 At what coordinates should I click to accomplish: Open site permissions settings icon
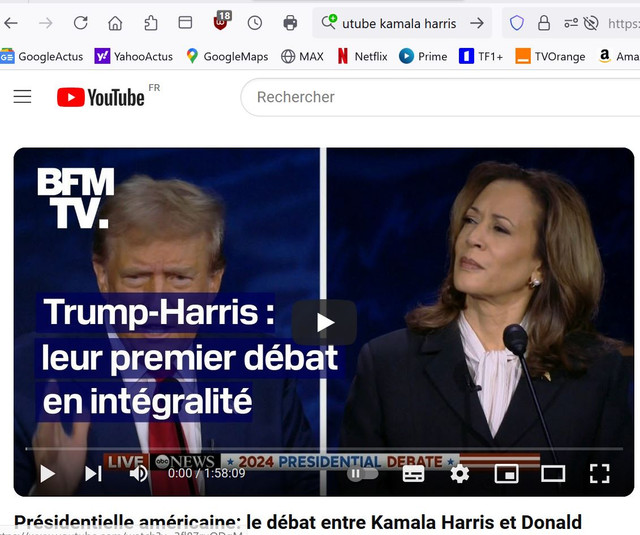[x=571, y=23]
